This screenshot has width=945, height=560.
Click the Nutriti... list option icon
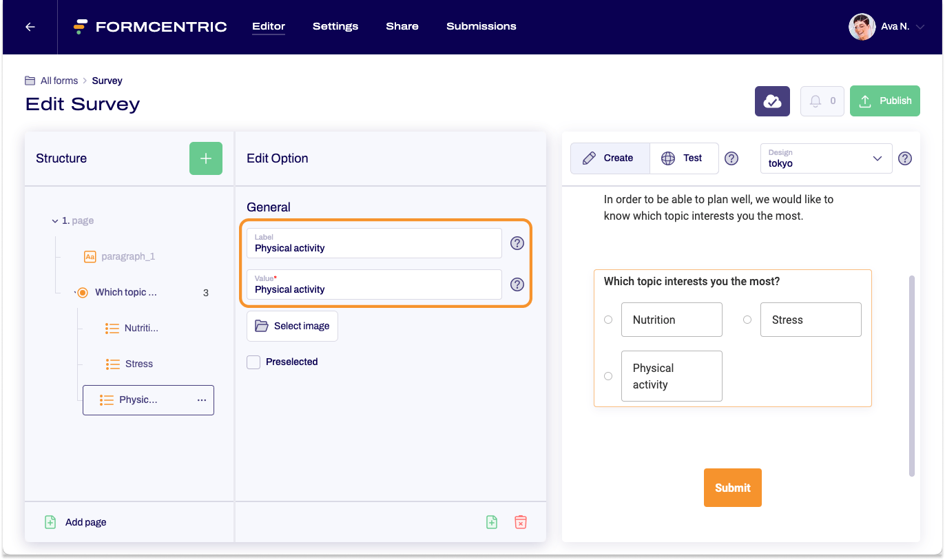click(112, 329)
